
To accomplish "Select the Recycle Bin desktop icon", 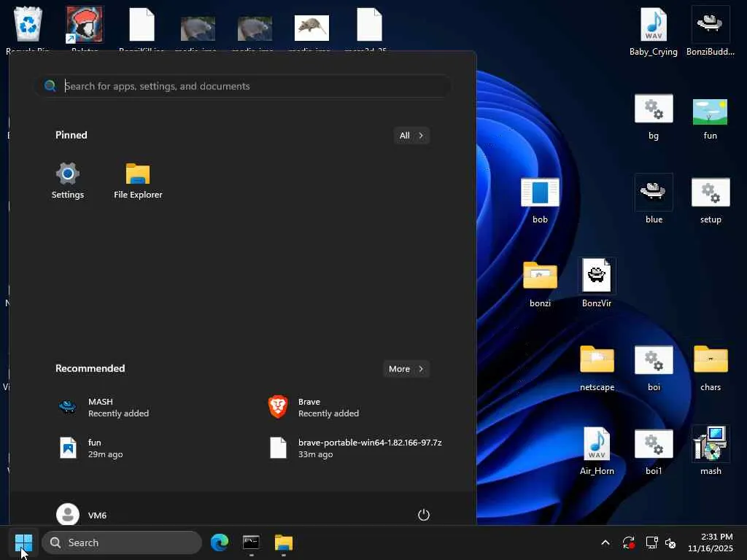I will tap(28, 28).
